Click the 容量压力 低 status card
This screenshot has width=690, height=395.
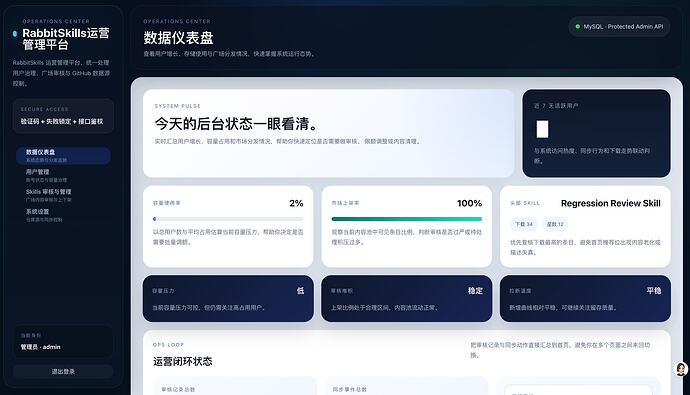228,299
